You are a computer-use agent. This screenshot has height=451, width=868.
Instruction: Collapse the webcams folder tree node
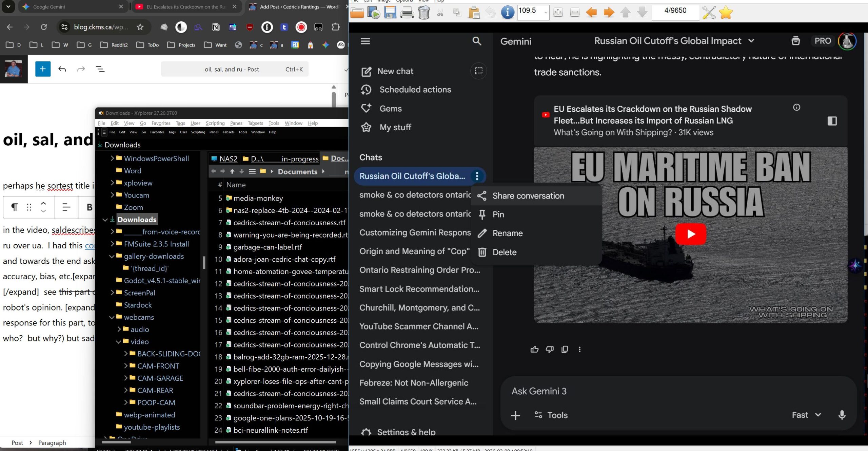112,317
